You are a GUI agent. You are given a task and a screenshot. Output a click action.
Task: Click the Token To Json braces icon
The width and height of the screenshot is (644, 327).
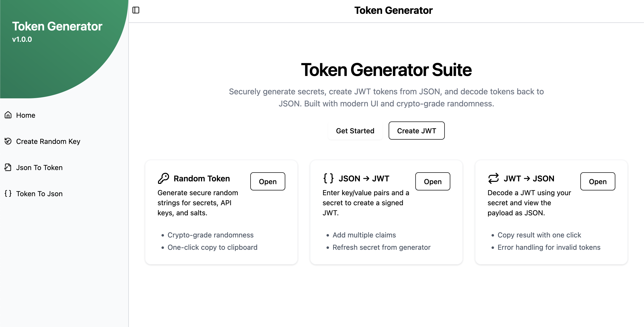click(x=8, y=194)
